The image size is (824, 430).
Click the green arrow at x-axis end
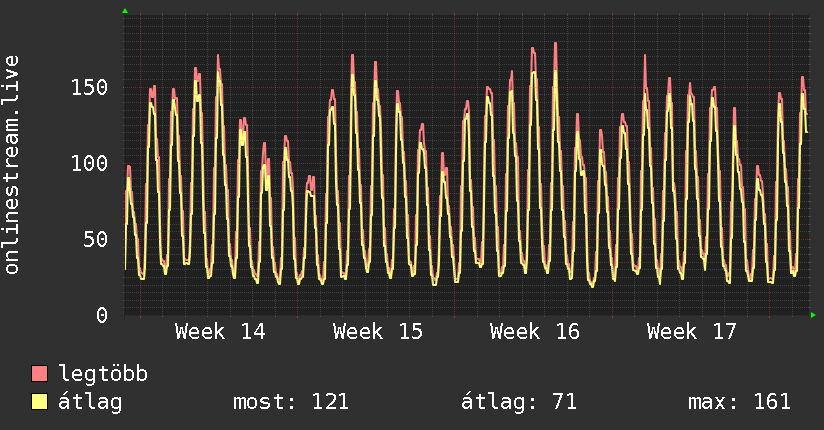click(813, 315)
